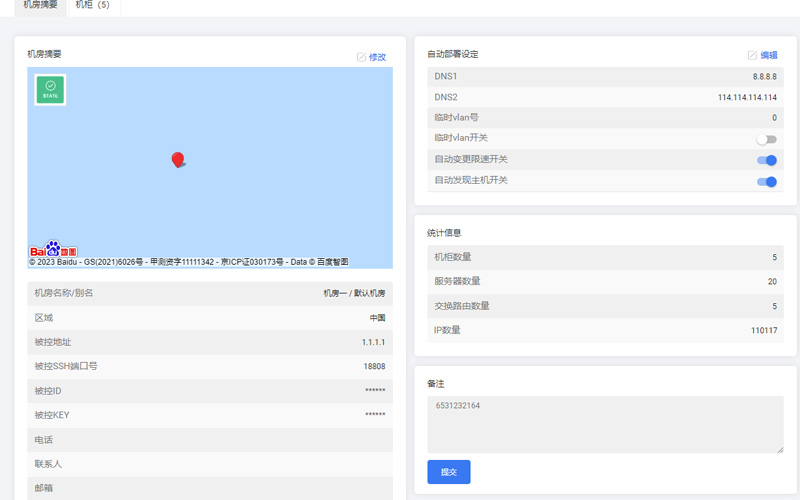Click the Baidu logo on the map
800x500 pixels.
click(x=53, y=249)
